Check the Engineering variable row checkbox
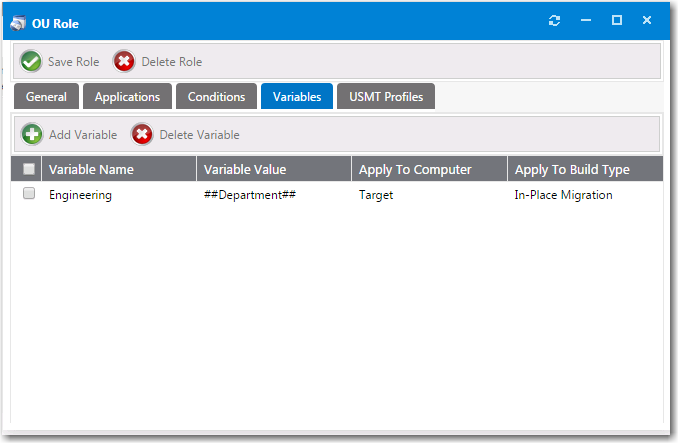 (29, 194)
